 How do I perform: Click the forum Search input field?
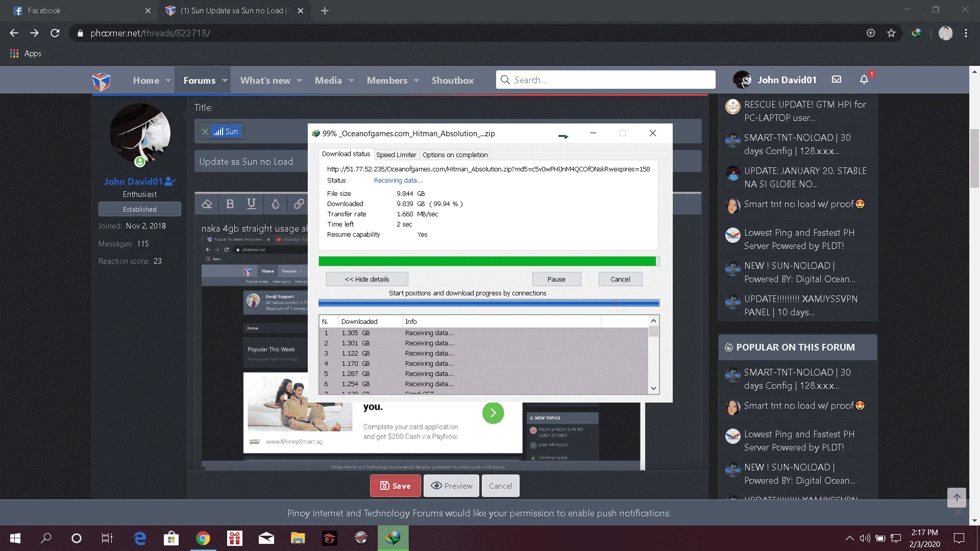click(x=605, y=80)
